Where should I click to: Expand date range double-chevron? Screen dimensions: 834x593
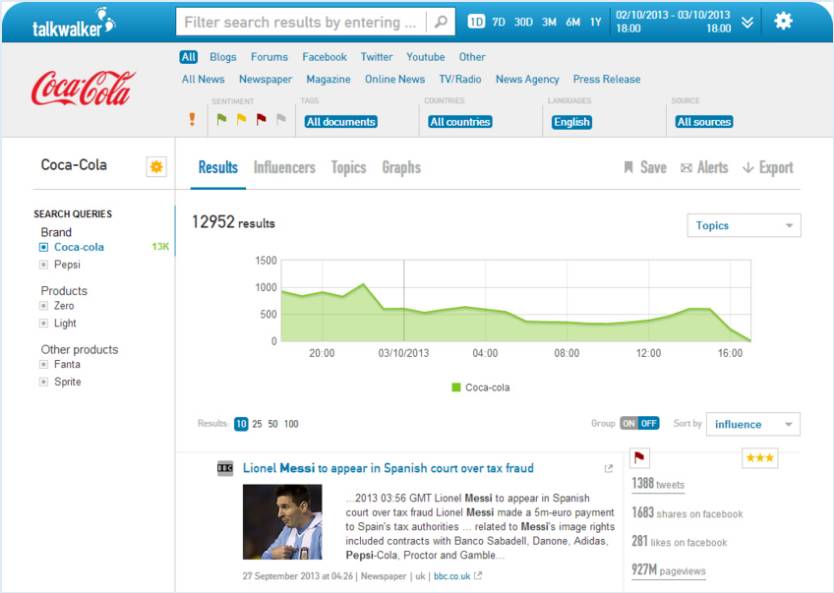point(747,22)
